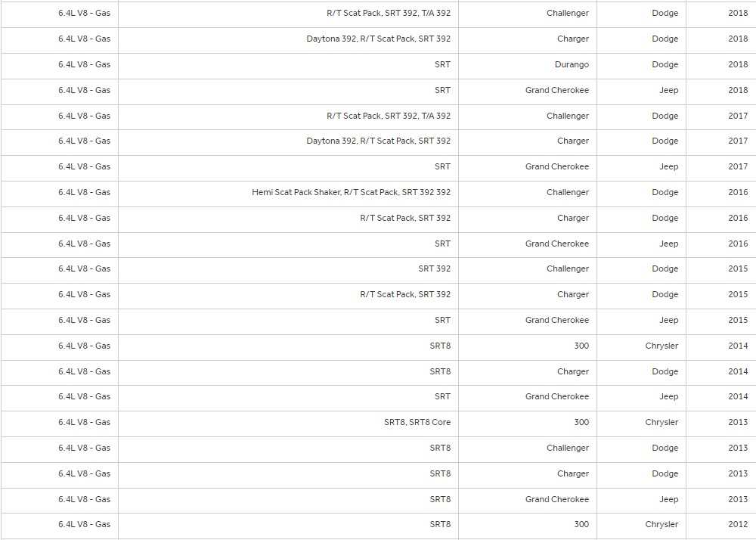Click the Durango model cell

[x=572, y=64]
